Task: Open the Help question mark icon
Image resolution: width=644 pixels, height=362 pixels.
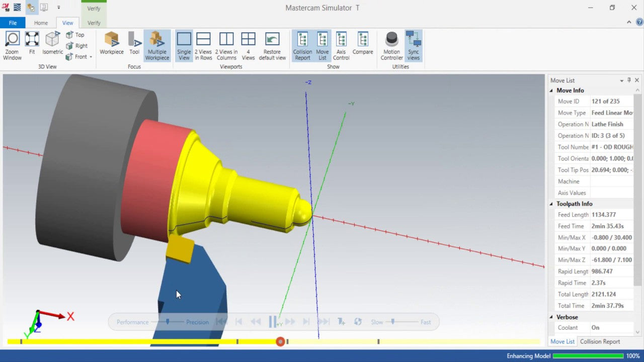Action: (x=639, y=22)
